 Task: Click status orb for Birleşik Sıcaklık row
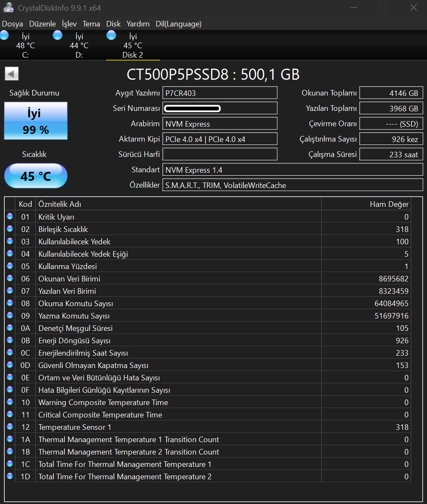pyautogui.click(x=10, y=229)
